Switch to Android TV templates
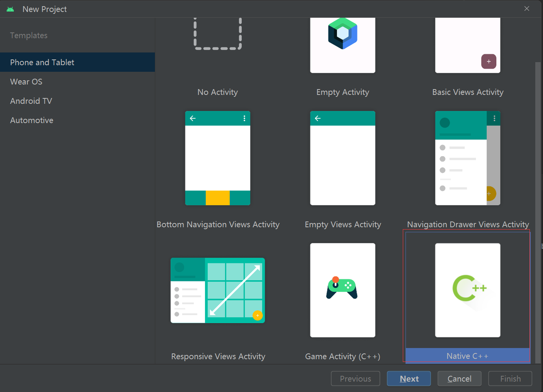Image resolution: width=543 pixels, height=392 pixels. pyautogui.click(x=77, y=101)
